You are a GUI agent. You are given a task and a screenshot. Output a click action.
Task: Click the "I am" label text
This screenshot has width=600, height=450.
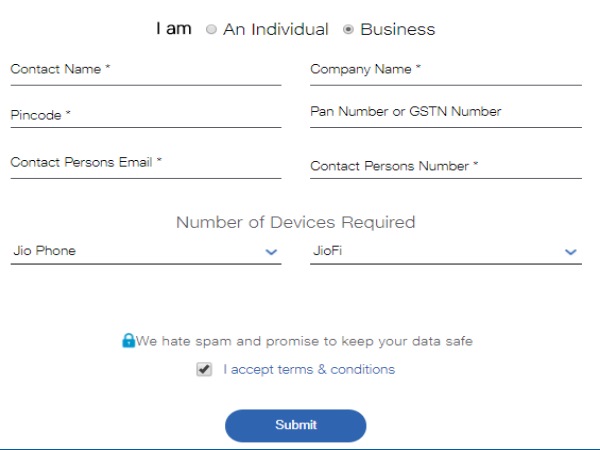[x=173, y=29]
